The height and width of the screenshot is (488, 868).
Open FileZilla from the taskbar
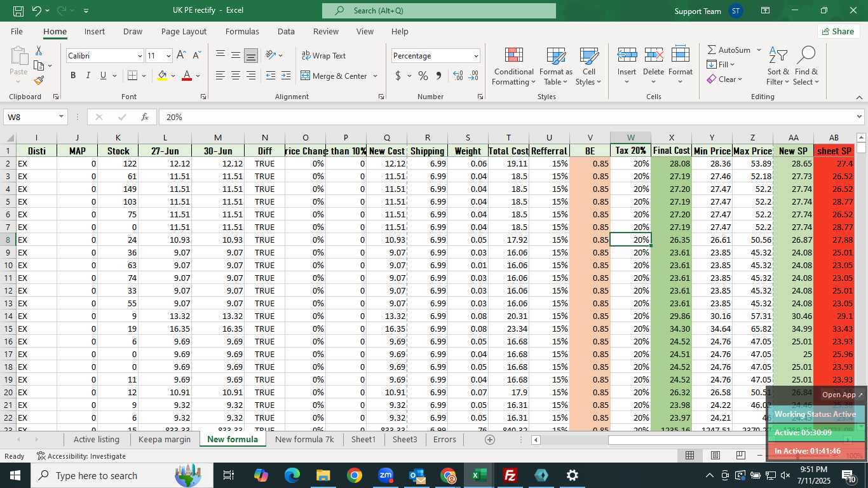[x=510, y=475]
